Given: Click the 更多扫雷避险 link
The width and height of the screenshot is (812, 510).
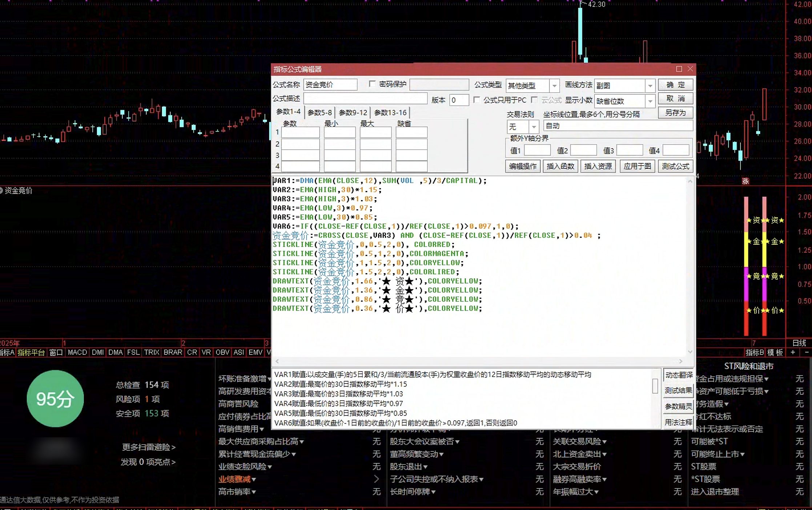Looking at the screenshot, I should point(149,447).
